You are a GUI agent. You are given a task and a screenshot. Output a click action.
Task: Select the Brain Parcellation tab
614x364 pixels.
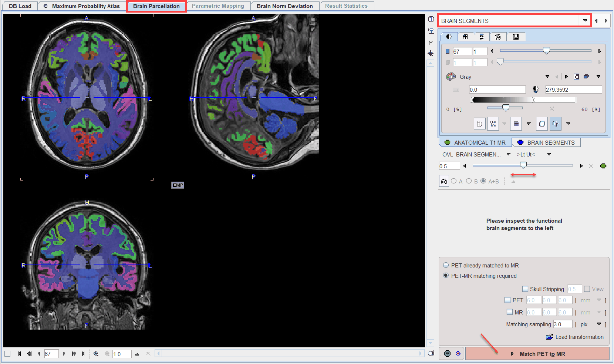coord(156,6)
